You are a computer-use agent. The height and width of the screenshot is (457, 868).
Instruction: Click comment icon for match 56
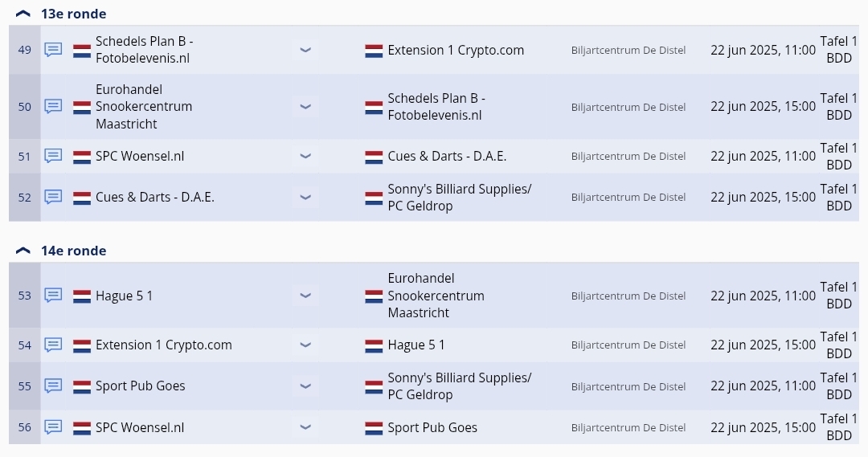[53, 427]
